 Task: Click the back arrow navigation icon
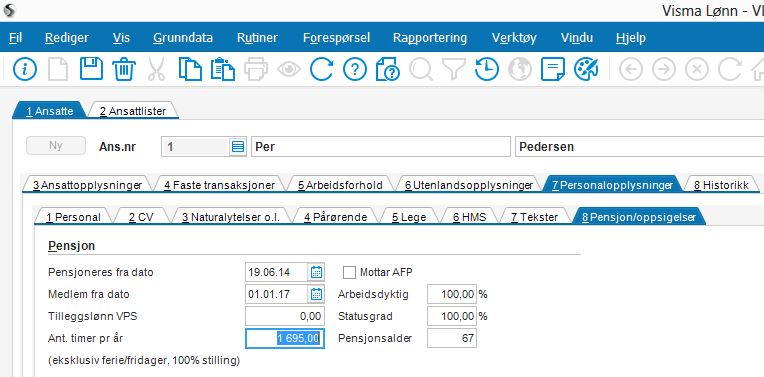[631, 70]
